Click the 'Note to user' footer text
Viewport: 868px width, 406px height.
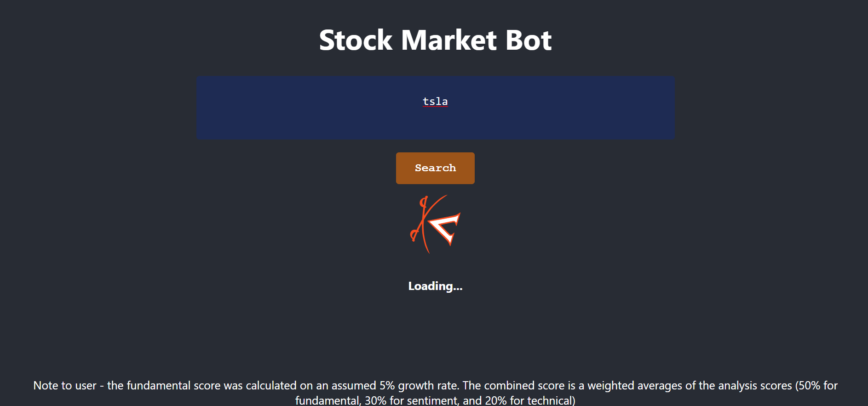coord(65,385)
